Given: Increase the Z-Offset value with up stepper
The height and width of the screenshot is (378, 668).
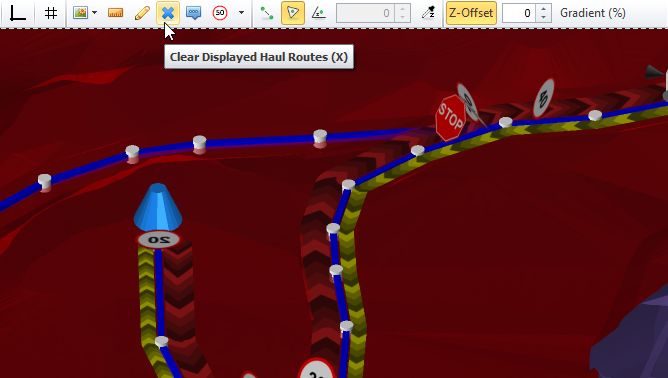Looking at the screenshot, I should tap(543, 9).
